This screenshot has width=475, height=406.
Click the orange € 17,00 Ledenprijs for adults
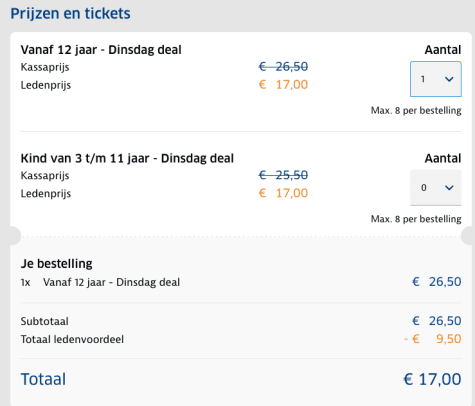click(x=283, y=85)
